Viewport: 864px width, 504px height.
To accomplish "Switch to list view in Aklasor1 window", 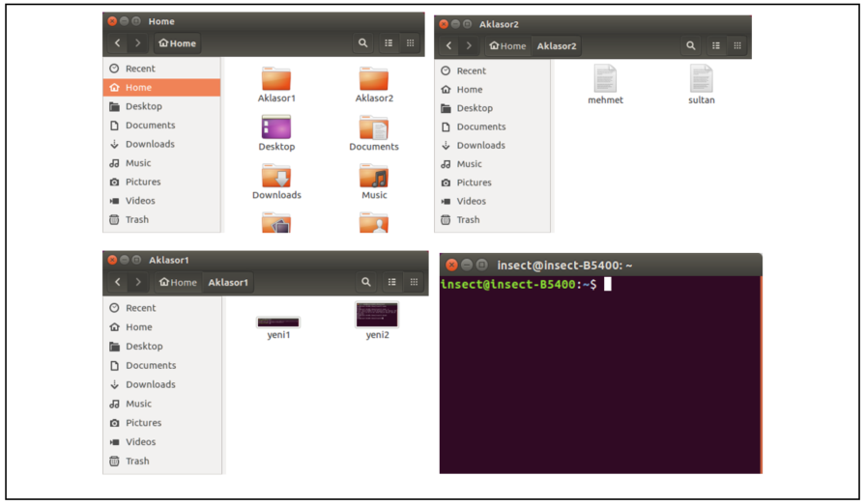I will 391,282.
